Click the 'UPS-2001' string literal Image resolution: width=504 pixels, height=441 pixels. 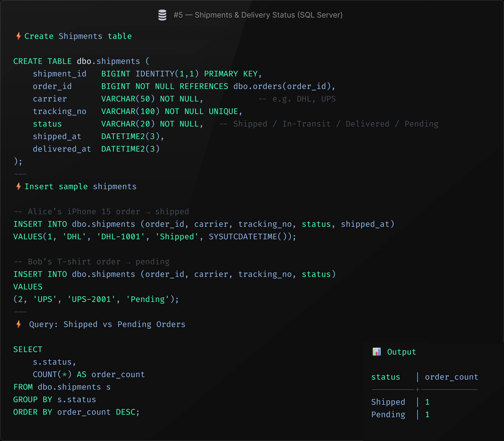[91, 299]
